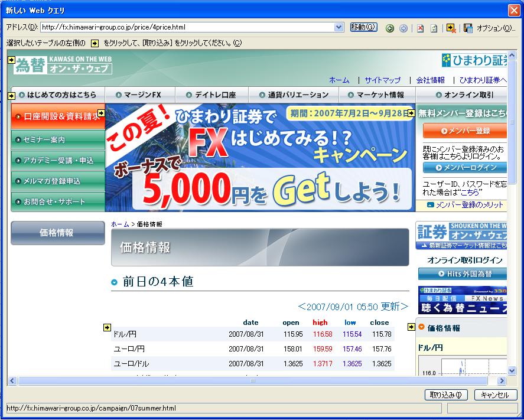Open the オンライン取引 menu tab
Image resolution: width=524 pixels, height=420 pixels.
coord(462,95)
